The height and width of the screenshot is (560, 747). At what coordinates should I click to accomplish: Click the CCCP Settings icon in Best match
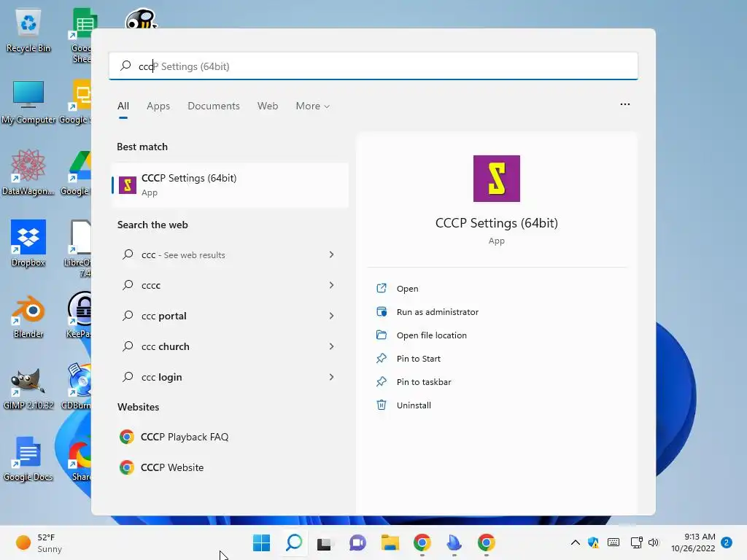[127, 185]
